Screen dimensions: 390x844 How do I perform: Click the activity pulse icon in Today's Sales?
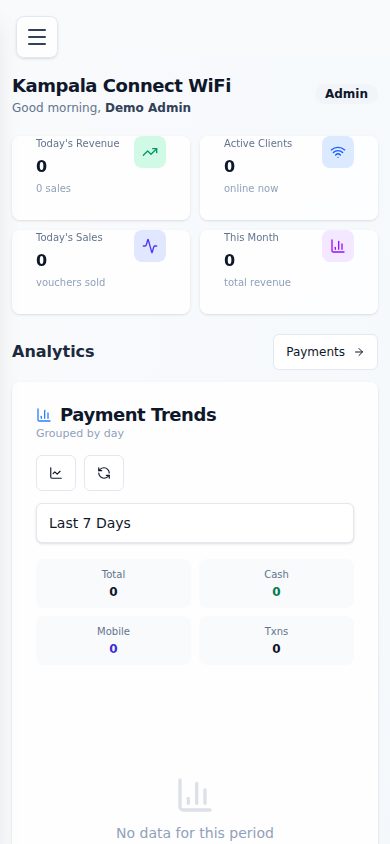[150, 246]
